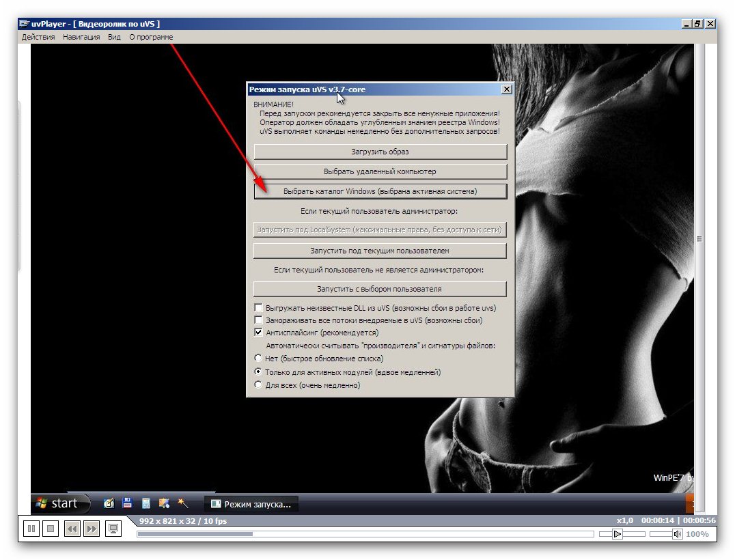Click the calculator icon in quick launch
This screenshot has height=560, width=735.
145,503
